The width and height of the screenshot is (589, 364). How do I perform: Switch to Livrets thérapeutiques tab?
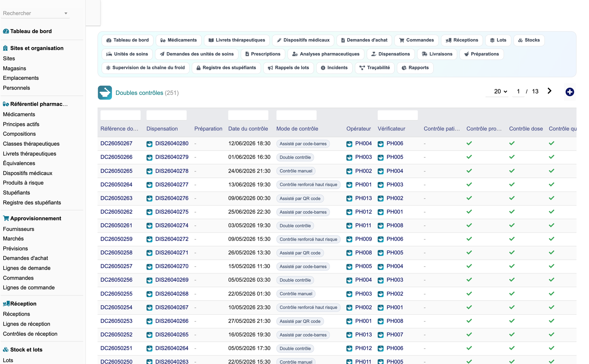coord(237,40)
